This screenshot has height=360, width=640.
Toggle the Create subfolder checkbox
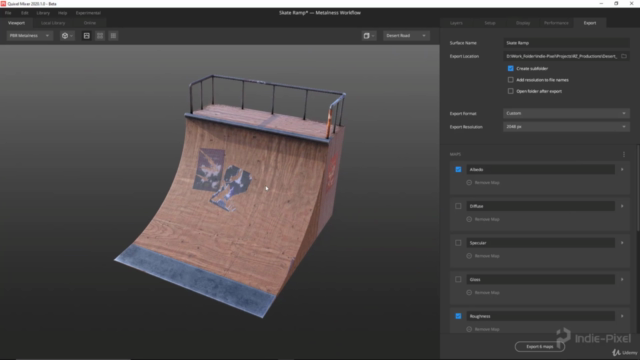[511, 69]
